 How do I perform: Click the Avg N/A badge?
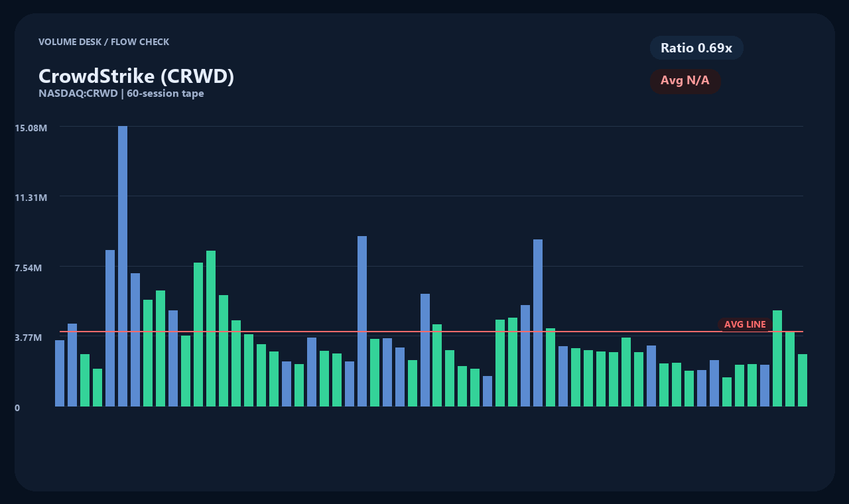(685, 81)
